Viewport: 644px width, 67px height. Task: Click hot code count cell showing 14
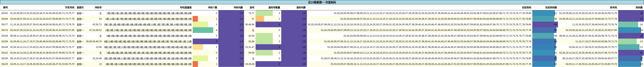click(x=631, y=25)
